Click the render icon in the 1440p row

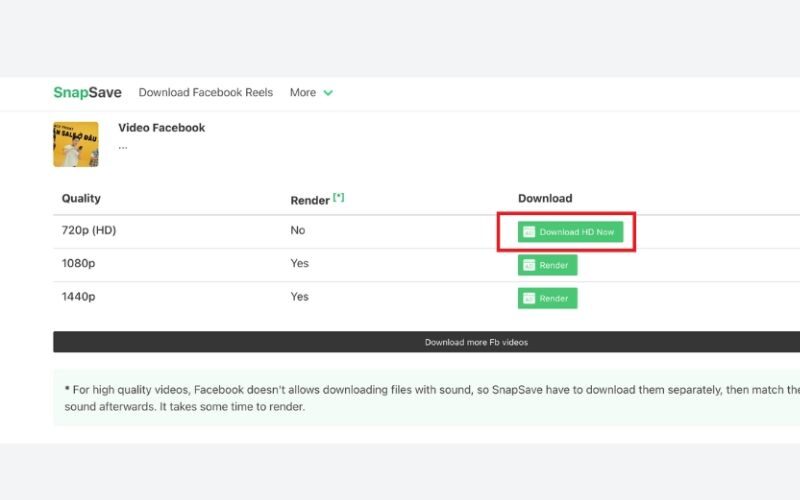coord(528,298)
